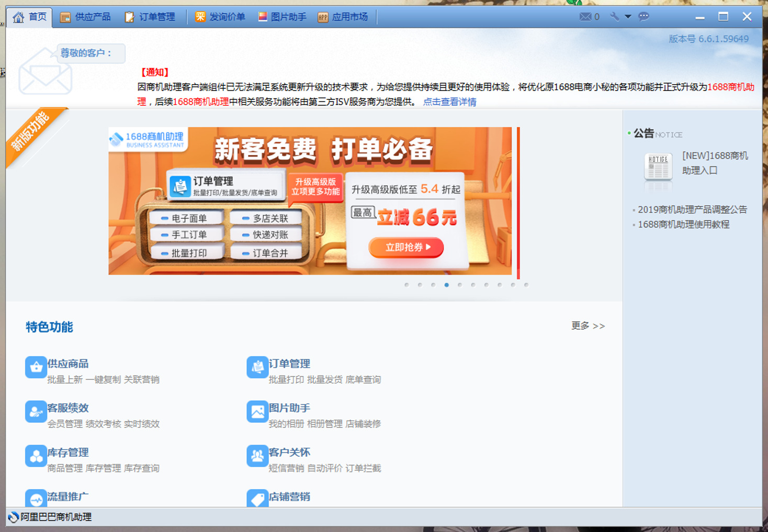Click the 客户关怀 people icon
Image resolution: width=768 pixels, height=532 pixels.
(257, 456)
